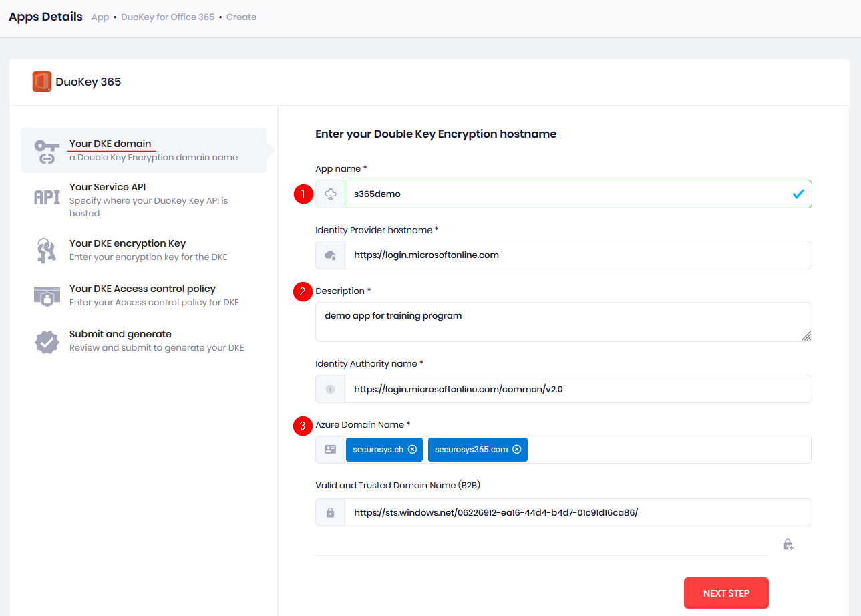
Task: Click the Description text area
Action: pyautogui.click(x=564, y=322)
